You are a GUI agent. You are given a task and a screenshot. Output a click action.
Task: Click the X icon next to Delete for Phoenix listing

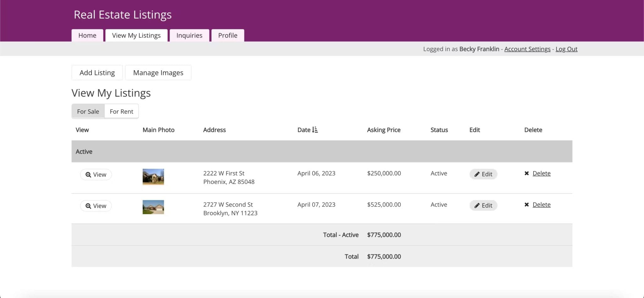tap(527, 173)
